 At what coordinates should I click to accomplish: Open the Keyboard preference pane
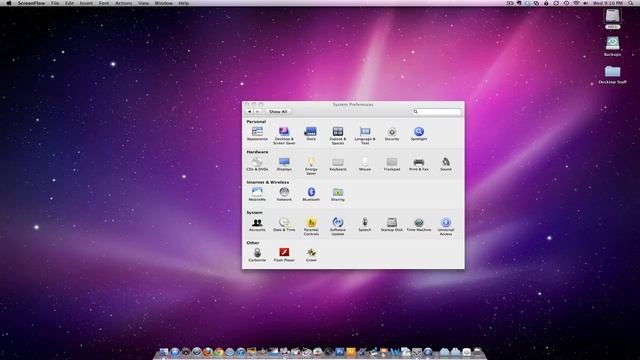click(x=338, y=164)
